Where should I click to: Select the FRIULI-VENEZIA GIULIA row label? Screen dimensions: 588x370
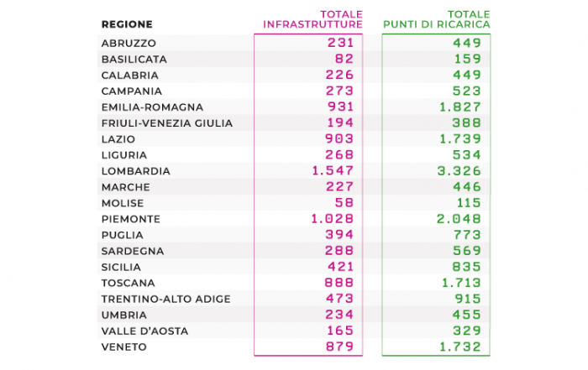(x=167, y=123)
